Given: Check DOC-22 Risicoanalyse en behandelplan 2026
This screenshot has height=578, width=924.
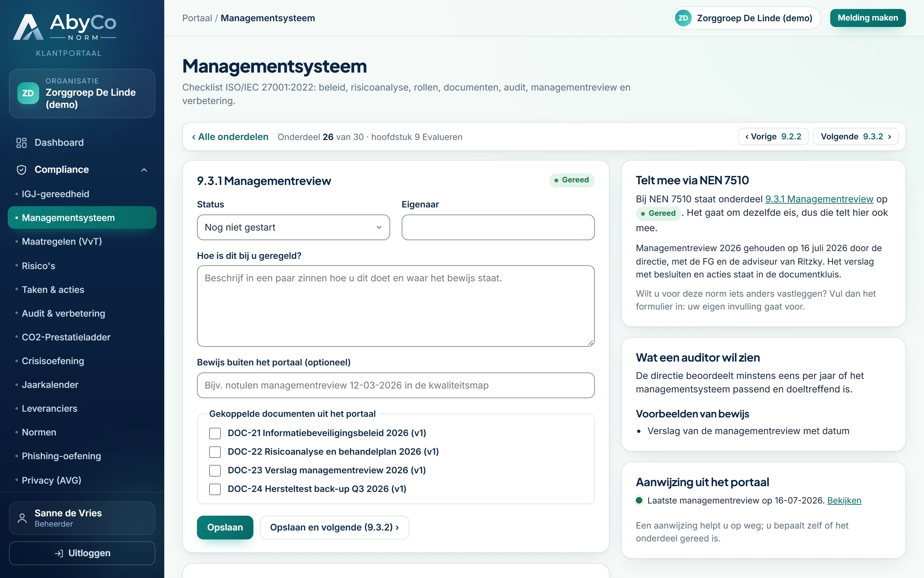Looking at the screenshot, I should (x=215, y=452).
